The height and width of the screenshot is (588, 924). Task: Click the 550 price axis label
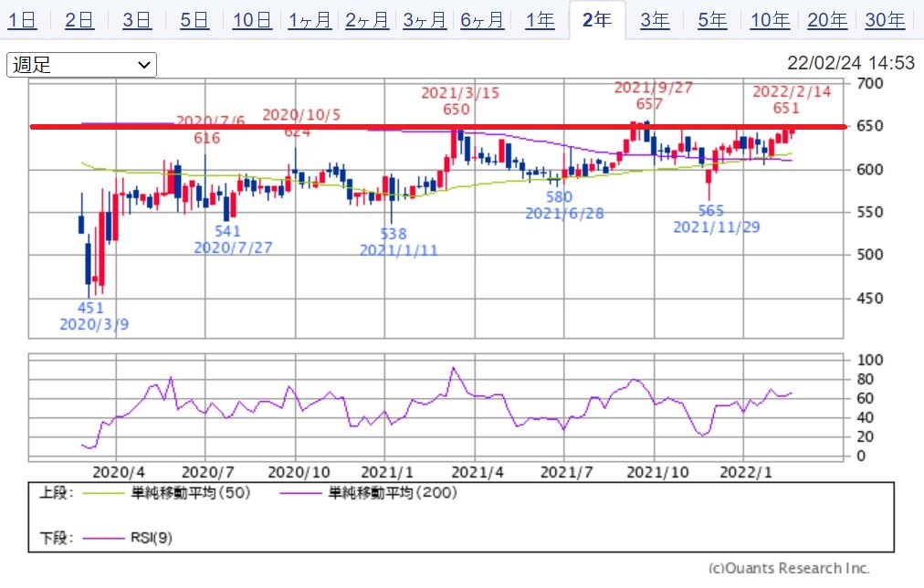[x=870, y=212]
